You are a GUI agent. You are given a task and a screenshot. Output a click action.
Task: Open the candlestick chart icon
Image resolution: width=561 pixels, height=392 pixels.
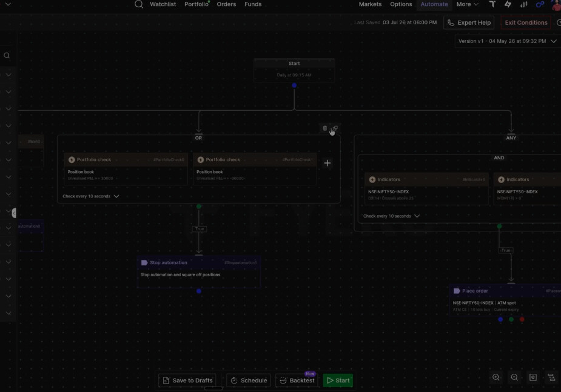click(524, 4)
